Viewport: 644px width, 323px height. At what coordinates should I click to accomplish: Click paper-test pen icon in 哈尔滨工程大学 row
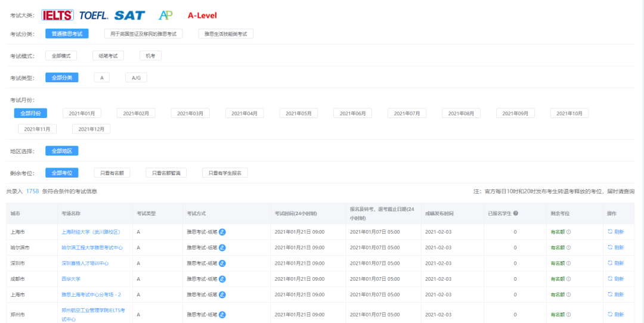[222, 247]
